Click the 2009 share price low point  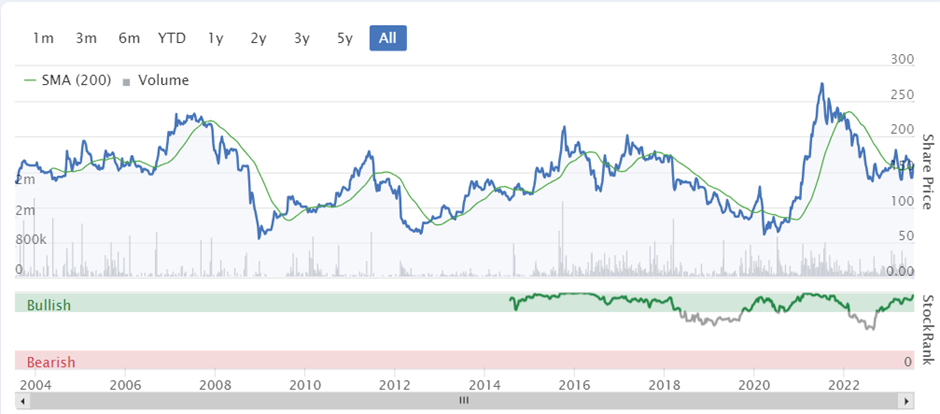point(259,238)
